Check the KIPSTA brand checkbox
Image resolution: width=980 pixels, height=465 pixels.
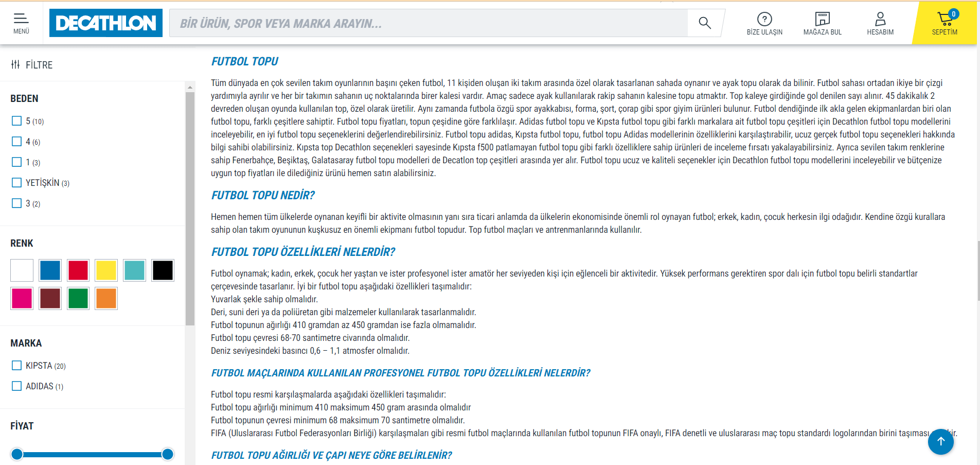tap(15, 365)
